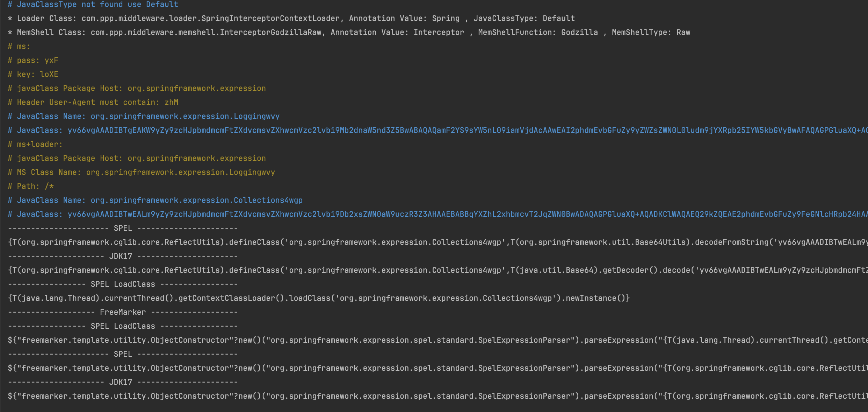868x412 pixels.
Task: Click the first SPEL separator heading
Action: pos(123,228)
